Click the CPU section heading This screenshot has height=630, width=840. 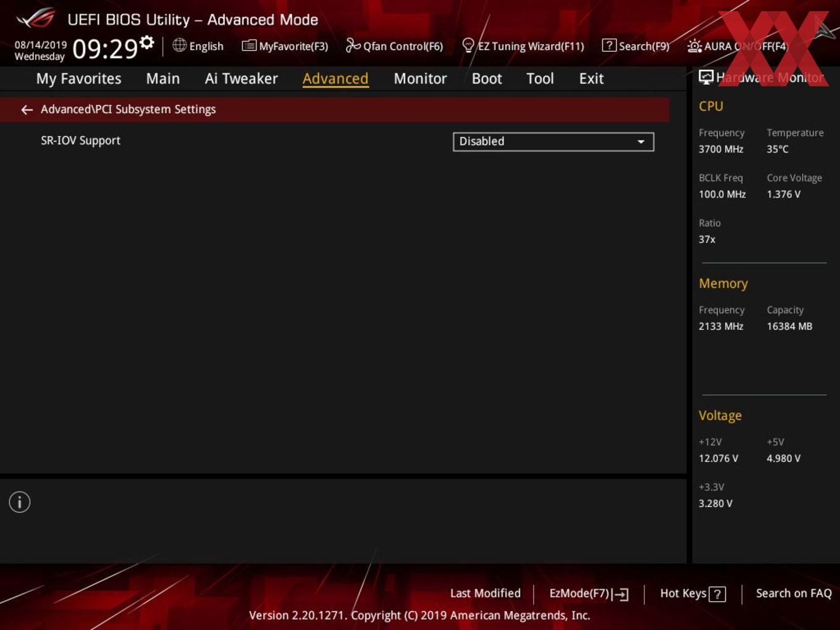(x=711, y=106)
